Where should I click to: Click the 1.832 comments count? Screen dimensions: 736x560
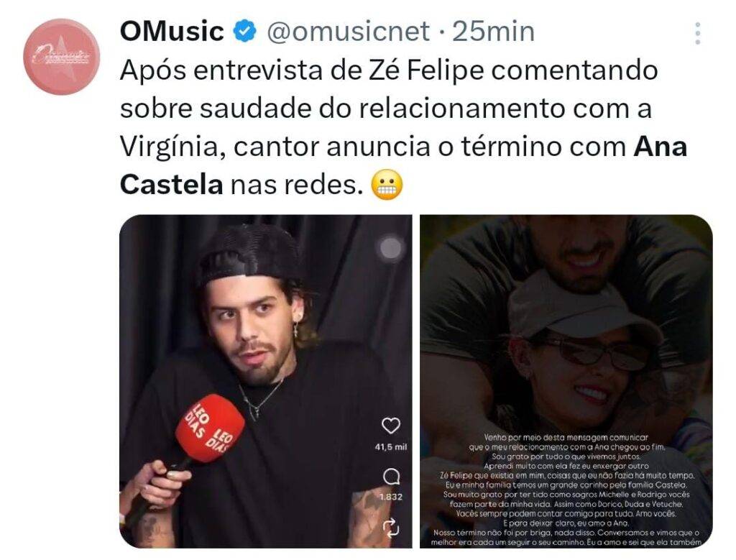390,497
